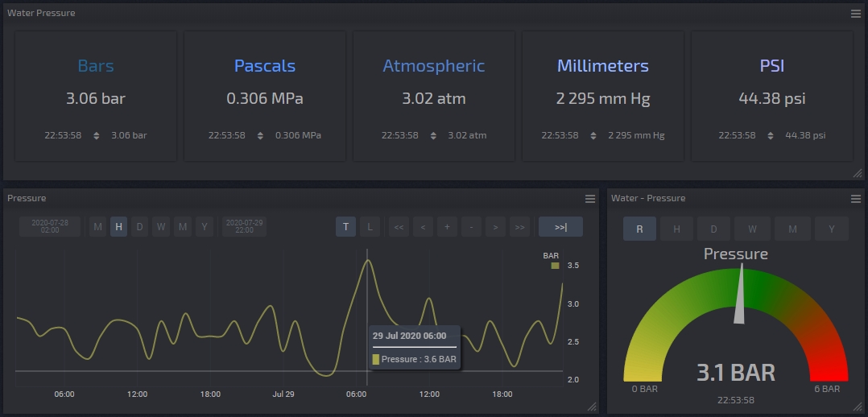
Task: Open the Pressure chart panel hamburger menu
Action: click(590, 198)
